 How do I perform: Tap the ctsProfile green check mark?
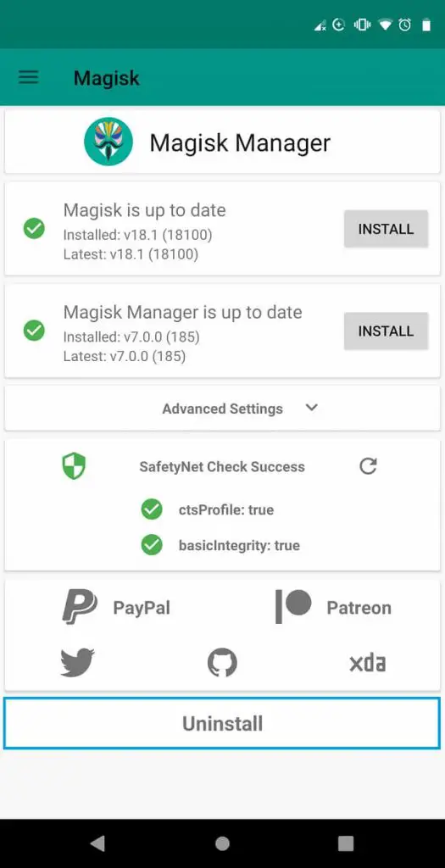pos(152,509)
